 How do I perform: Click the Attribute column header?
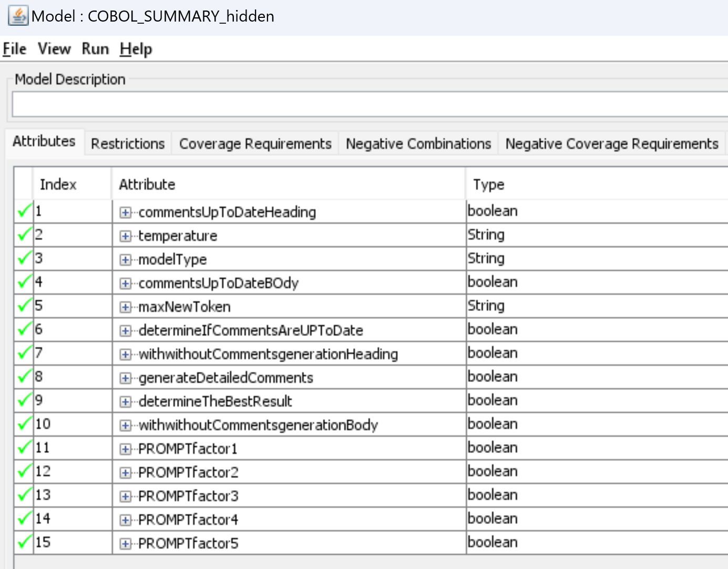[147, 185]
